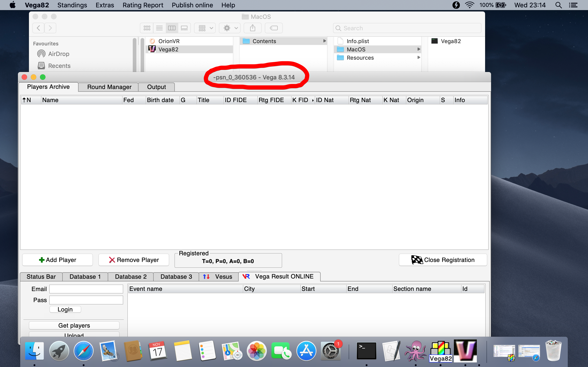Open Safari from the Dock
Screen dimensions: 588x367
click(x=83, y=351)
